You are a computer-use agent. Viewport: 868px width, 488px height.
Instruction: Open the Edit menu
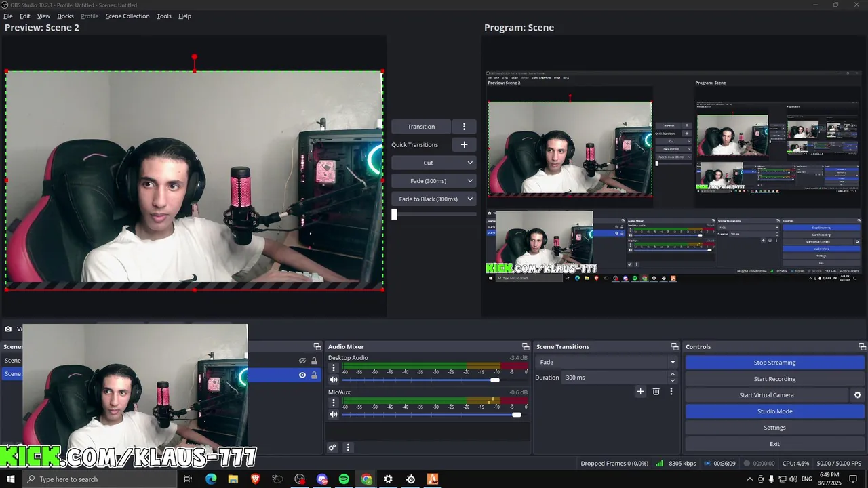pyautogui.click(x=25, y=16)
